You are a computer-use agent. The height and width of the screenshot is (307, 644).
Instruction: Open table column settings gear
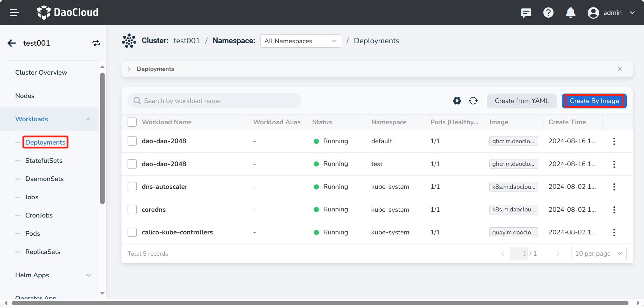[x=457, y=101]
